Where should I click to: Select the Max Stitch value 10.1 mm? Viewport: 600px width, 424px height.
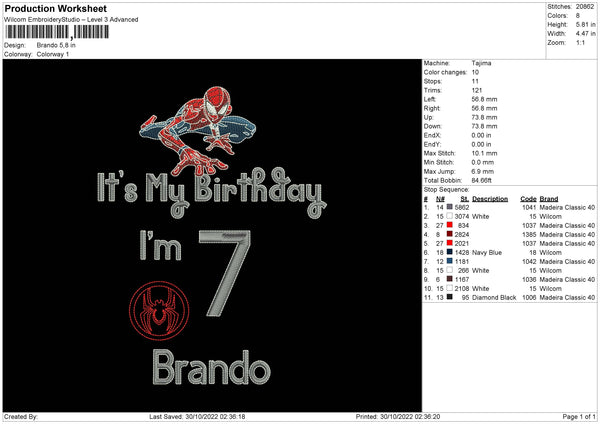tap(484, 153)
